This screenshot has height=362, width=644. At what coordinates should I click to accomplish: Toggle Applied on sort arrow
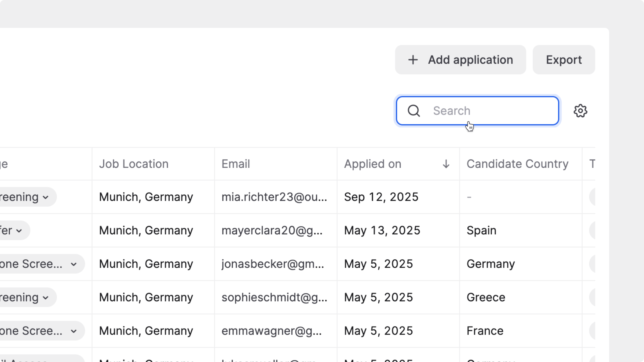click(x=446, y=164)
